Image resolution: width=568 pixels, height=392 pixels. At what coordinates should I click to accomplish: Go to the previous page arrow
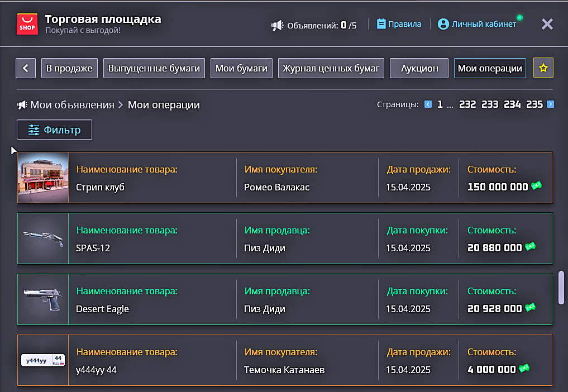click(x=428, y=104)
